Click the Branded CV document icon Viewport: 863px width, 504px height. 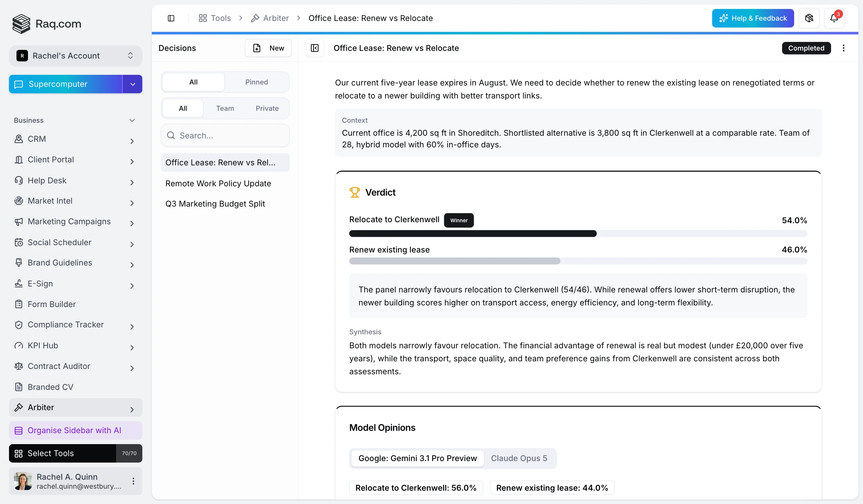click(x=19, y=387)
